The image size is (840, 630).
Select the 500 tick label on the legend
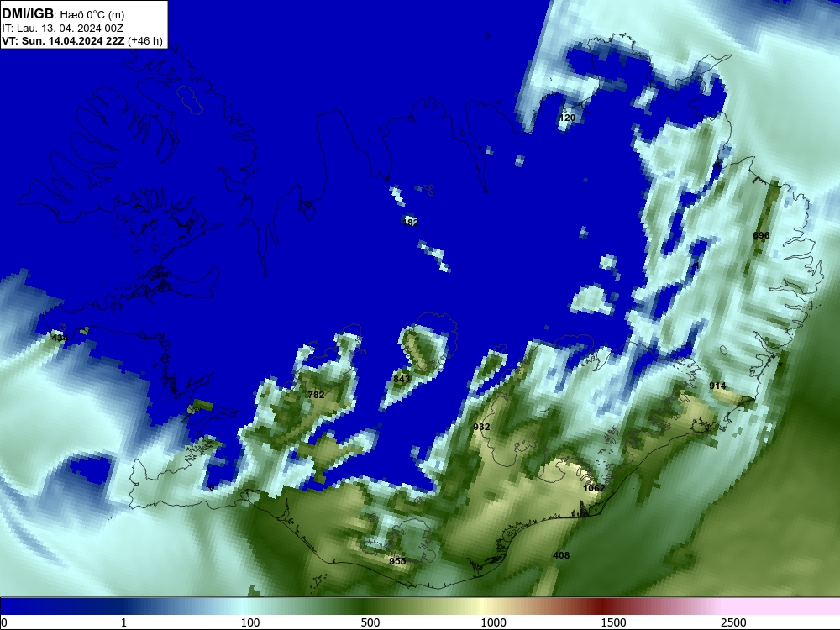point(370,622)
